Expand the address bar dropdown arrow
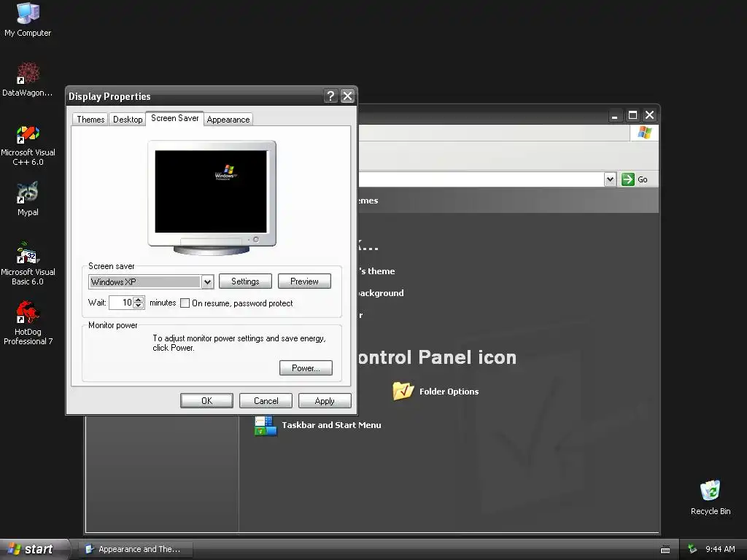 point(611,179)
